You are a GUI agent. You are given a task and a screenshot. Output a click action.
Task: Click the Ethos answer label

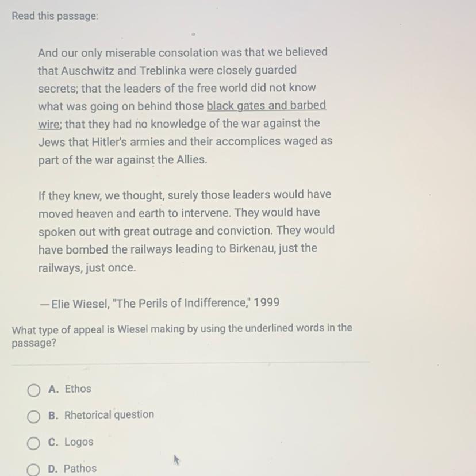pos(78,389)
